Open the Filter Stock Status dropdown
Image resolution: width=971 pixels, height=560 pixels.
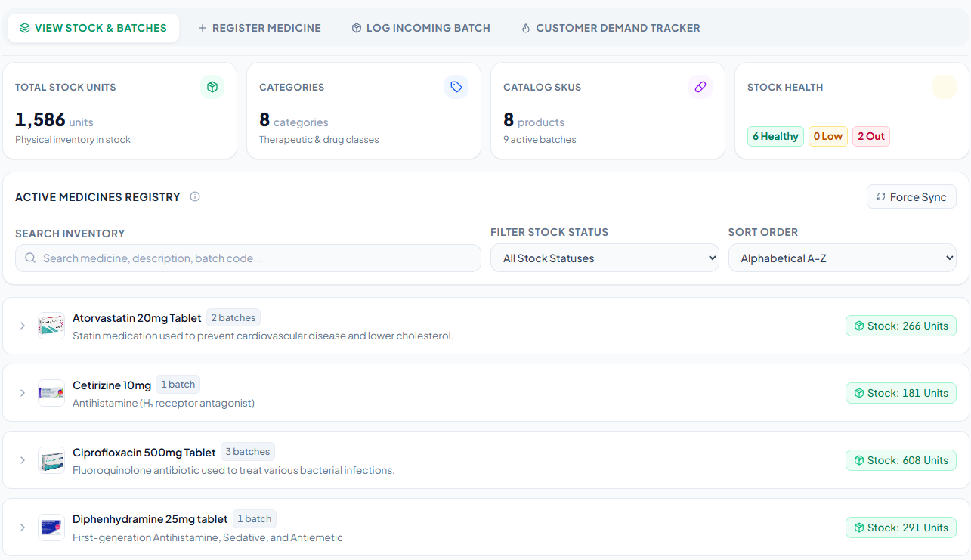(x=605, y=258)
